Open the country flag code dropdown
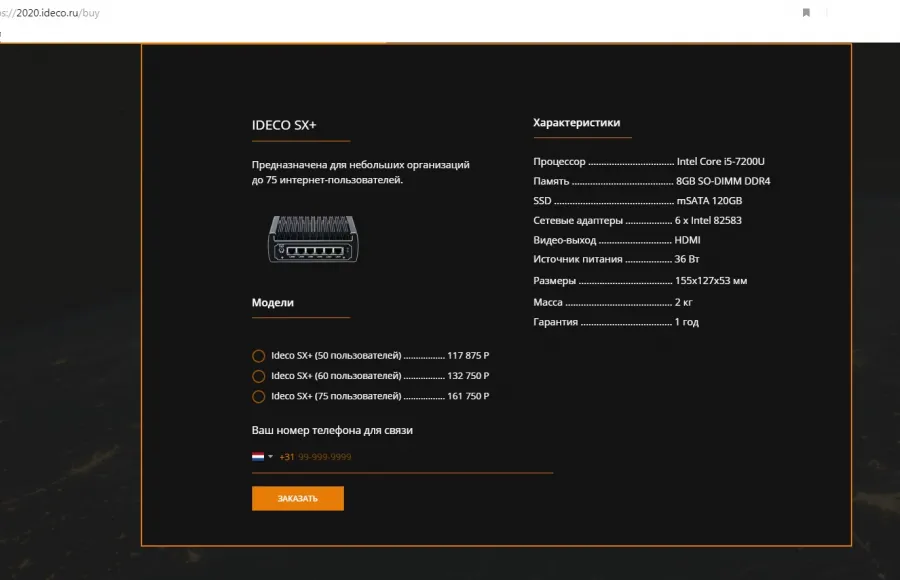 262,457
